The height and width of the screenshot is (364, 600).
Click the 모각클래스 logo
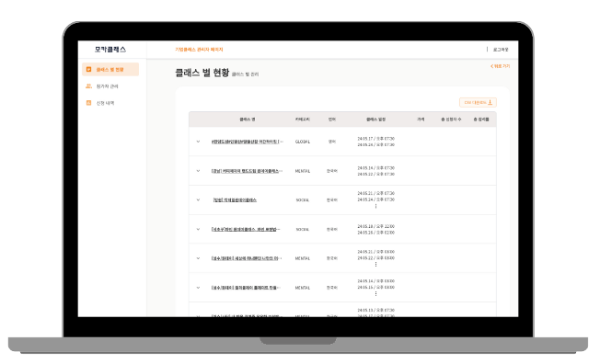pos(110,50)
